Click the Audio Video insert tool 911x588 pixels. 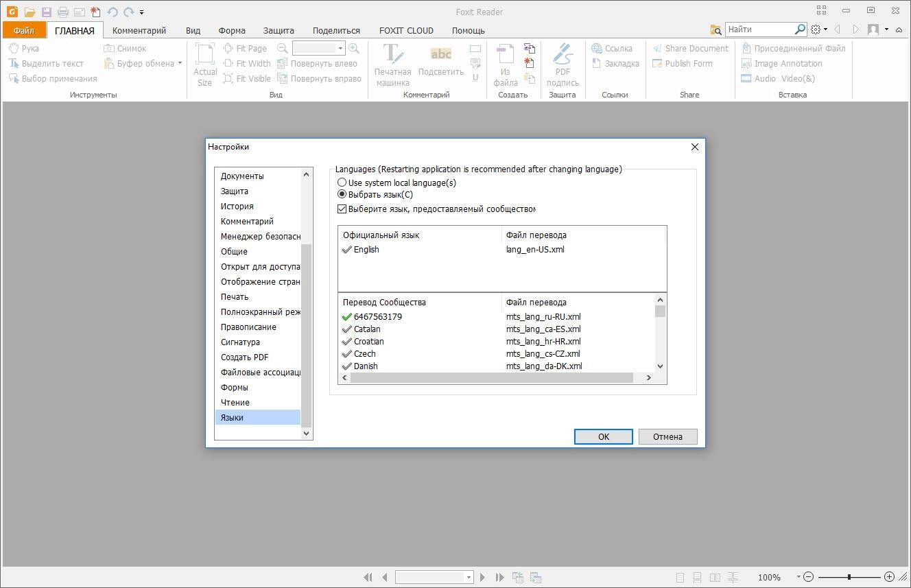click(x=778, y=78)
